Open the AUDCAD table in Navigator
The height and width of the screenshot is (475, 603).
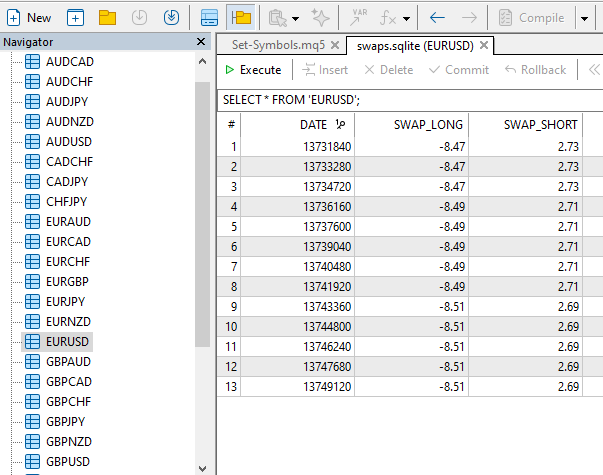tap(70, 62)
